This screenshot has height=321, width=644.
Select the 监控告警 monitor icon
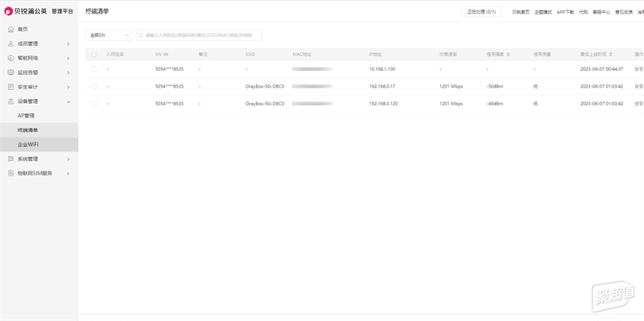click(x=10, y=72)
